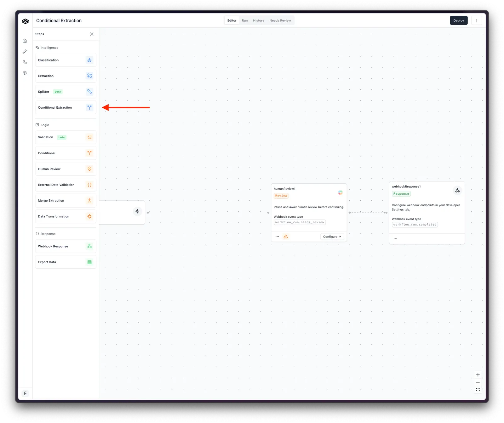
Task: Switch to the Run tab
Action: tap(245, 20)
